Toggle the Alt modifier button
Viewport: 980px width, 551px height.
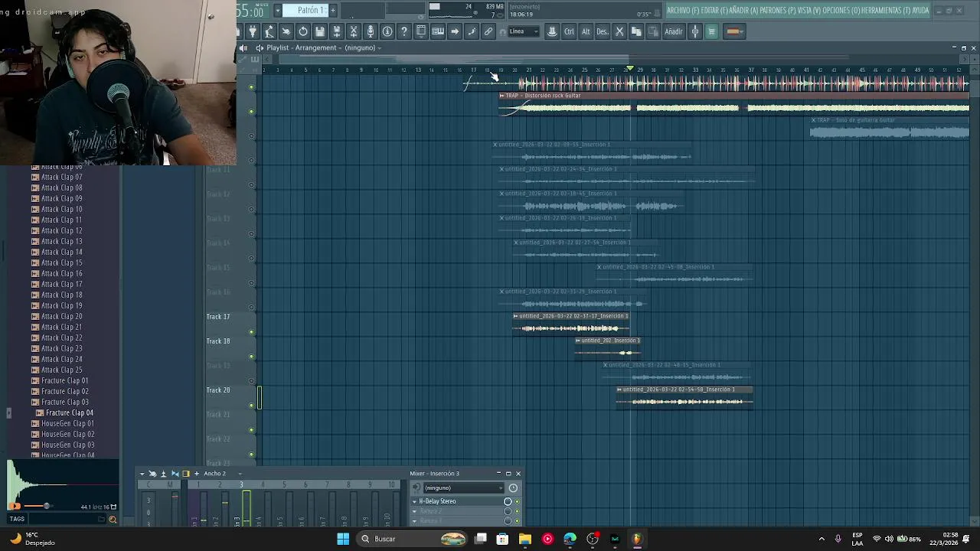(586, 31)
